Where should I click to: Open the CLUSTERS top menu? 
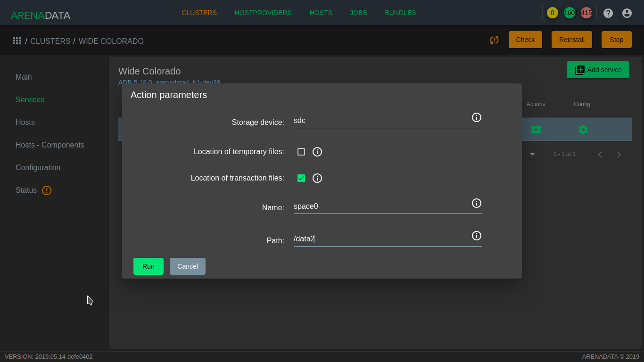coord(199,13)
